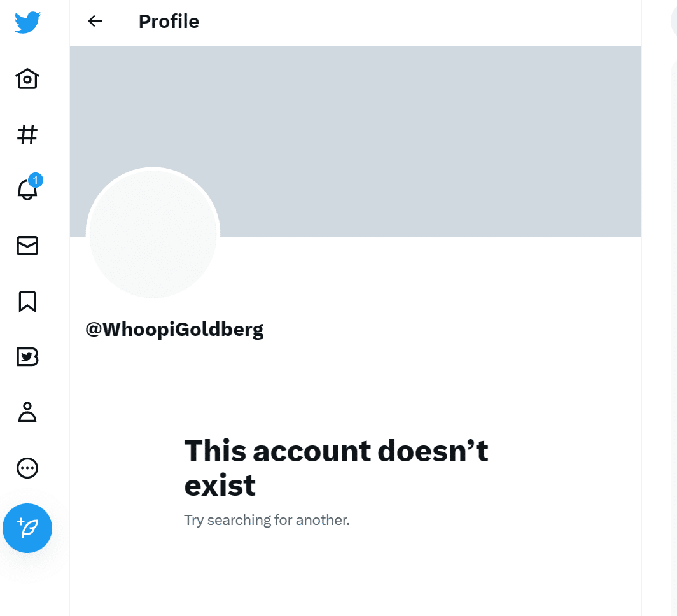Open Messages envelope icon

click(x=27, y=246)
